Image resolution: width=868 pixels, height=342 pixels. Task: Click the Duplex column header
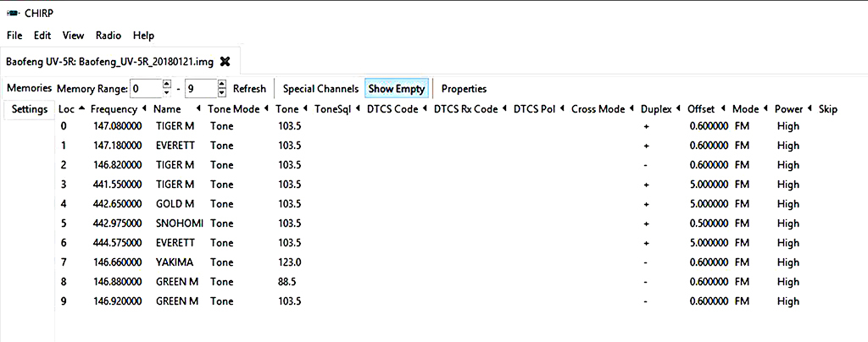point(659,109)
